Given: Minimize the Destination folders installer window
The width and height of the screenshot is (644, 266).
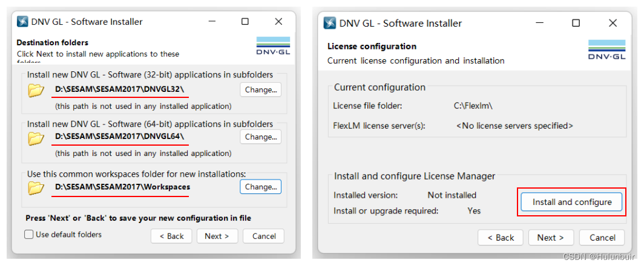Looking at the screenshot, I should pyautogui.click(x=212, y=22).
